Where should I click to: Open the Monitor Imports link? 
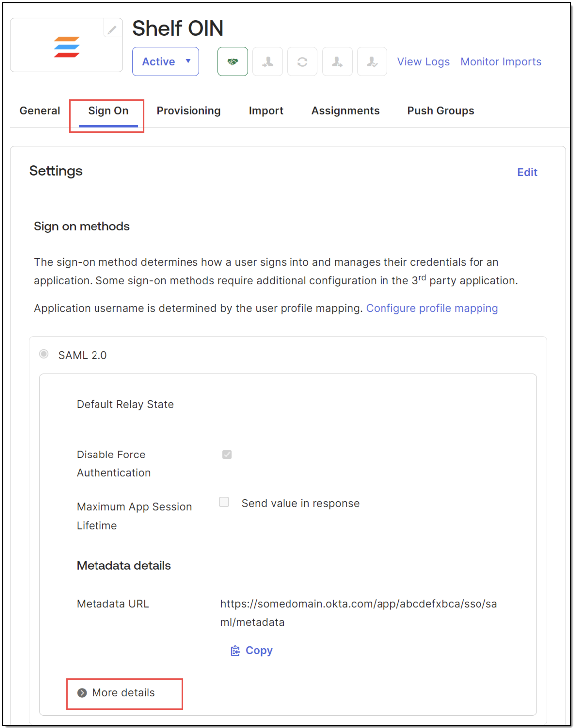click(500, 62)
